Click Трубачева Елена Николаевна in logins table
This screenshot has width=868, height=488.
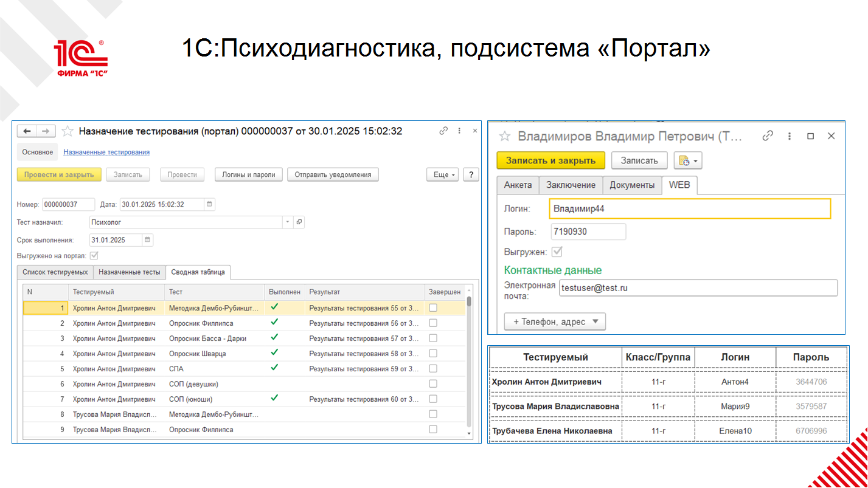coord(552,431)
